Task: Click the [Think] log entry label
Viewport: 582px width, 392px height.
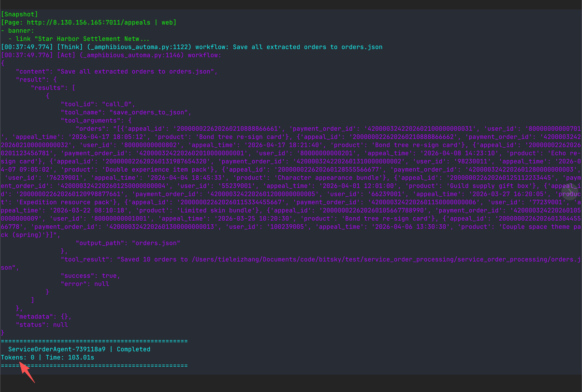Action: pos(70,47)
